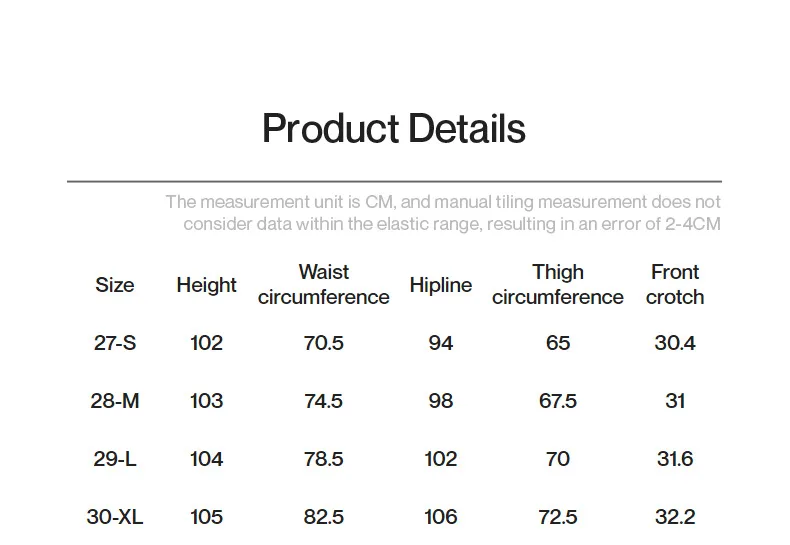Click the Product Details heading
Screen dimensions: 790x545
[x=393, y=129]
